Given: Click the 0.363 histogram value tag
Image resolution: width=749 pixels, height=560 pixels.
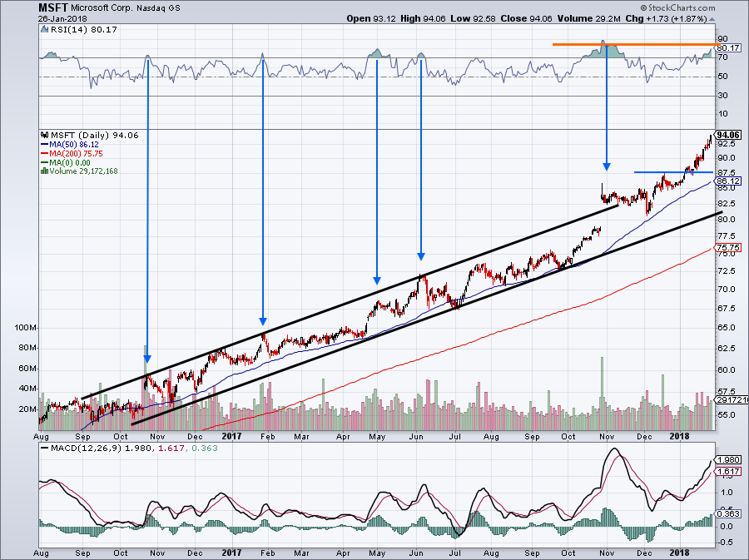Looking at the screenshot, I should 729,513.
